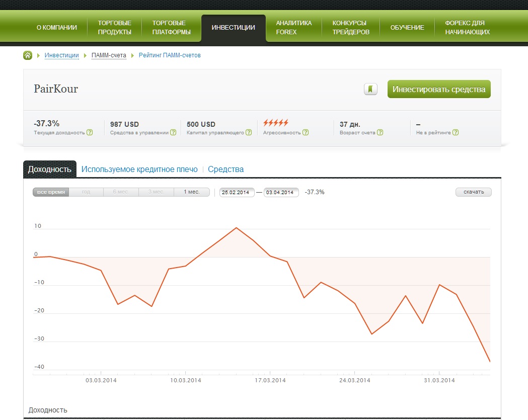The height and width of the screenshot is (420, 528).
Task: Click the chart peak near 14.03.2014
Action: (x=237, y=228)
